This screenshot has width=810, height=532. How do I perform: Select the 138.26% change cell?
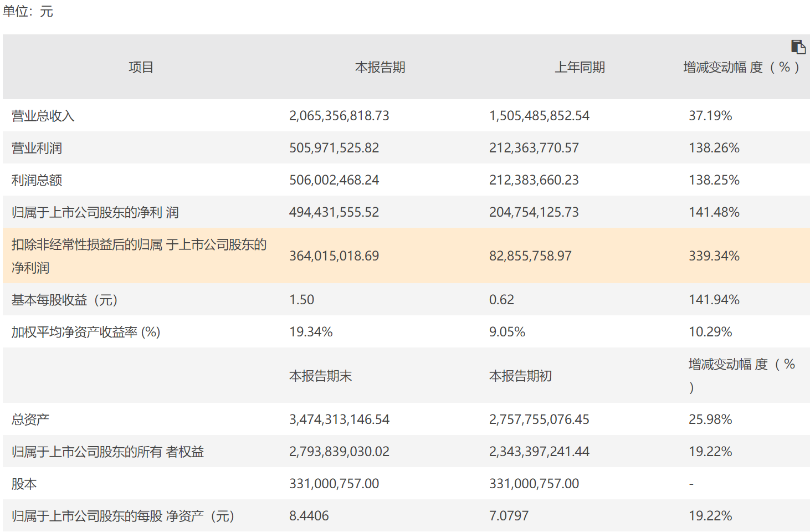coord(714,148)
